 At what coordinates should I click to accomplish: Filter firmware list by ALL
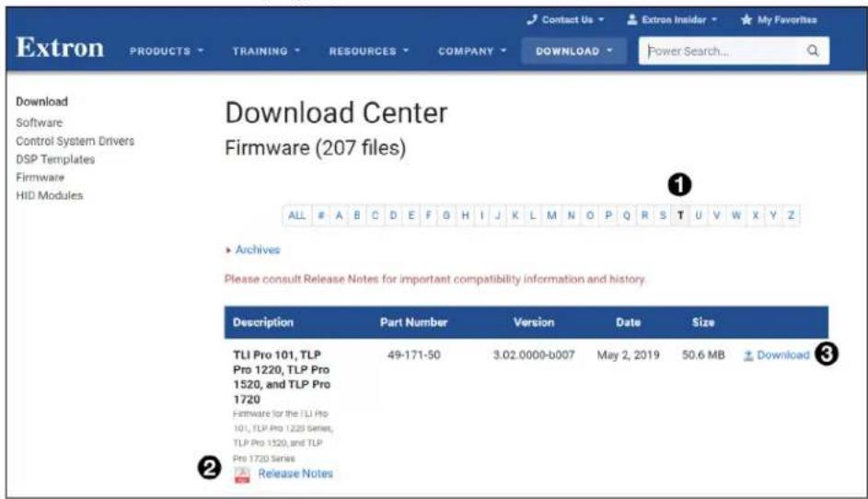(x=296, y=215)
